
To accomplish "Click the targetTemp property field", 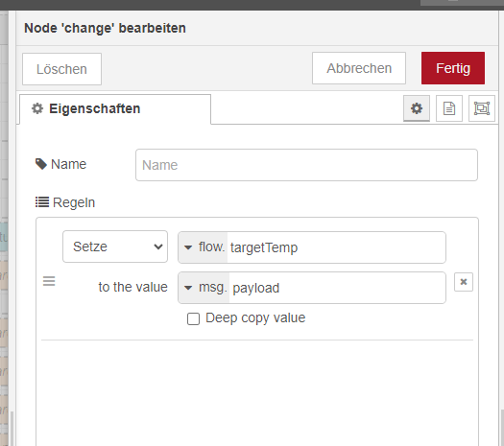I will coord(336,247).
